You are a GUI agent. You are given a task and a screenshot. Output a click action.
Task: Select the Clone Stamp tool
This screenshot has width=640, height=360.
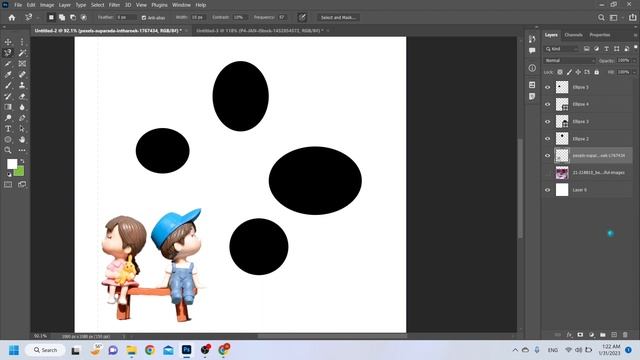coord(22,85)
